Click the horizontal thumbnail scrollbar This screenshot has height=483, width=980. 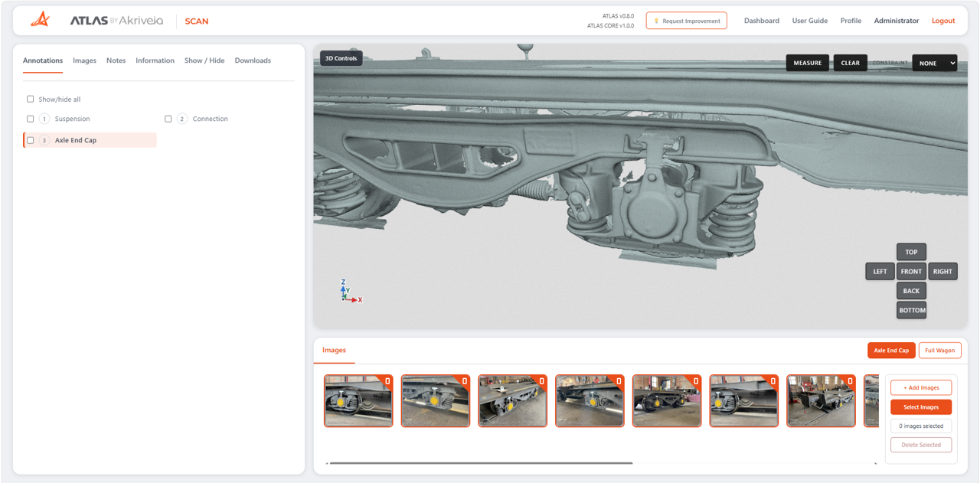(481, 463)
